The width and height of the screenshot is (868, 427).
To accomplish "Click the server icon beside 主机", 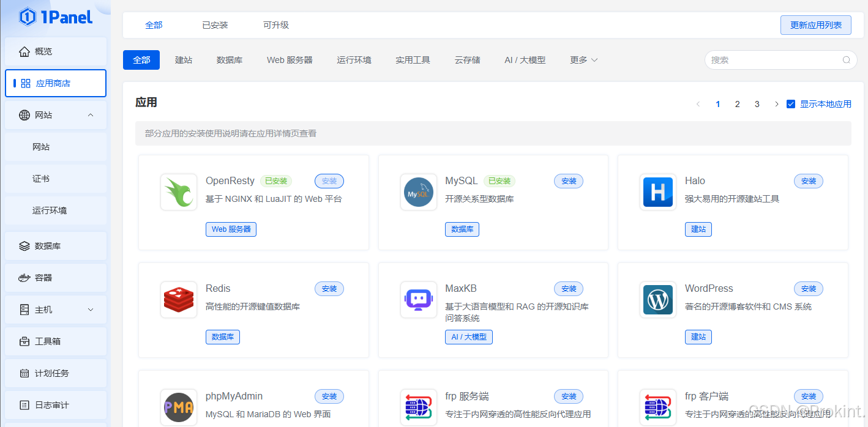I will coord(24,310).
